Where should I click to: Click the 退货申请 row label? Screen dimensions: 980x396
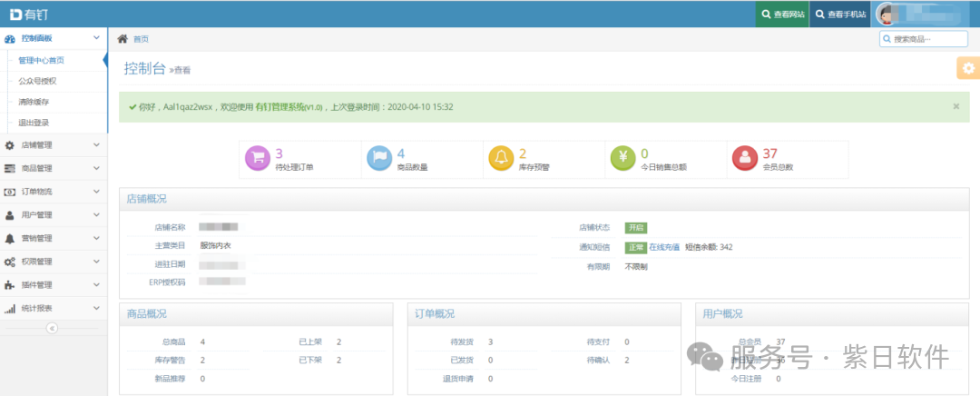coord(458,379)
